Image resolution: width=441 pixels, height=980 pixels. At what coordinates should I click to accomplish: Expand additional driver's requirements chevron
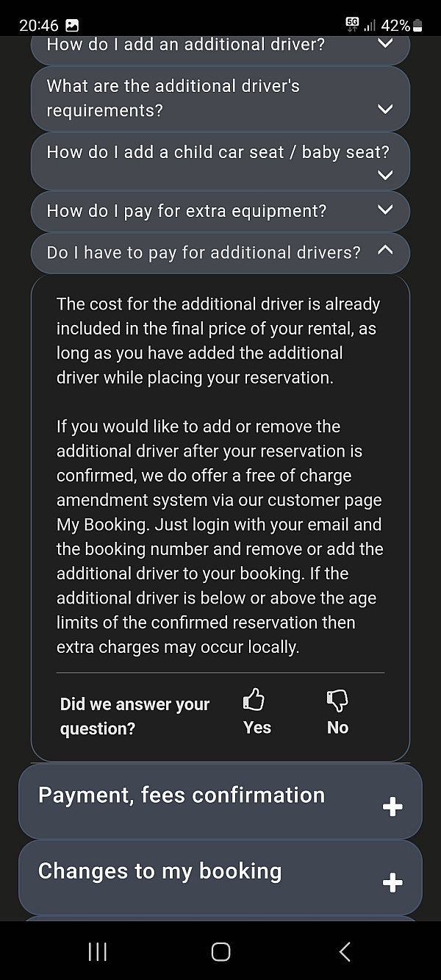384,110
